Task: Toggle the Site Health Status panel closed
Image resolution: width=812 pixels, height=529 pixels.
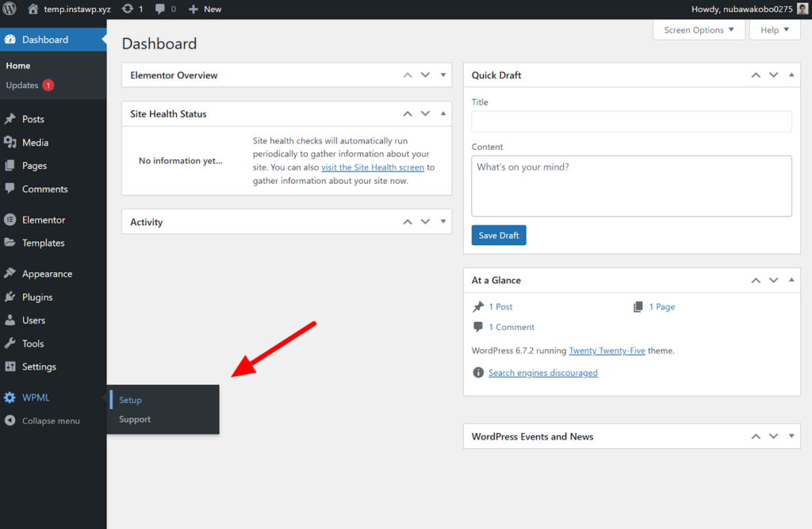Action: click(443, 113)
